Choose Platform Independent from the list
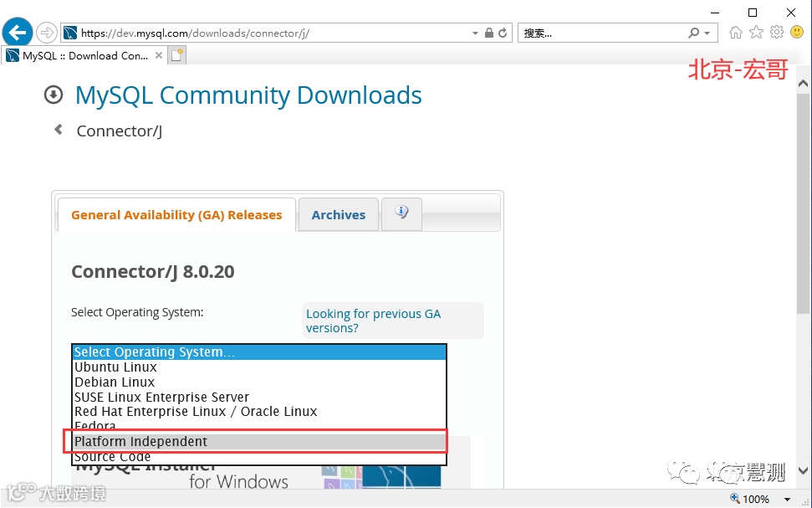812x508 pixels. [259, 441]
